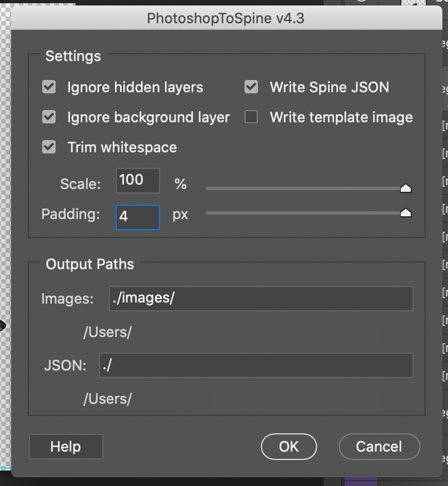Click the Scale slider handle
The image size is (448, 486).
pyautogui.click(x=405, y=188)
